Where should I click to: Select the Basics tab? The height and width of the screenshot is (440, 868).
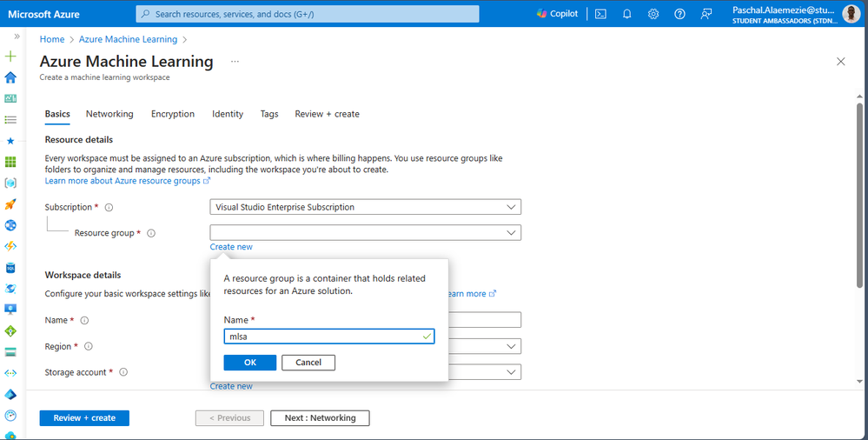pyautogui.click(x=57, y=114)
